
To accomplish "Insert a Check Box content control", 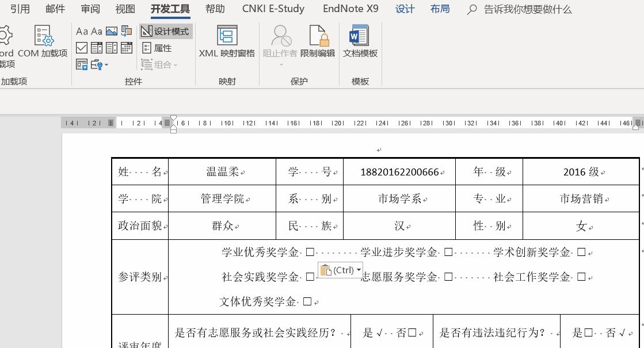I will tap(82, 48).
